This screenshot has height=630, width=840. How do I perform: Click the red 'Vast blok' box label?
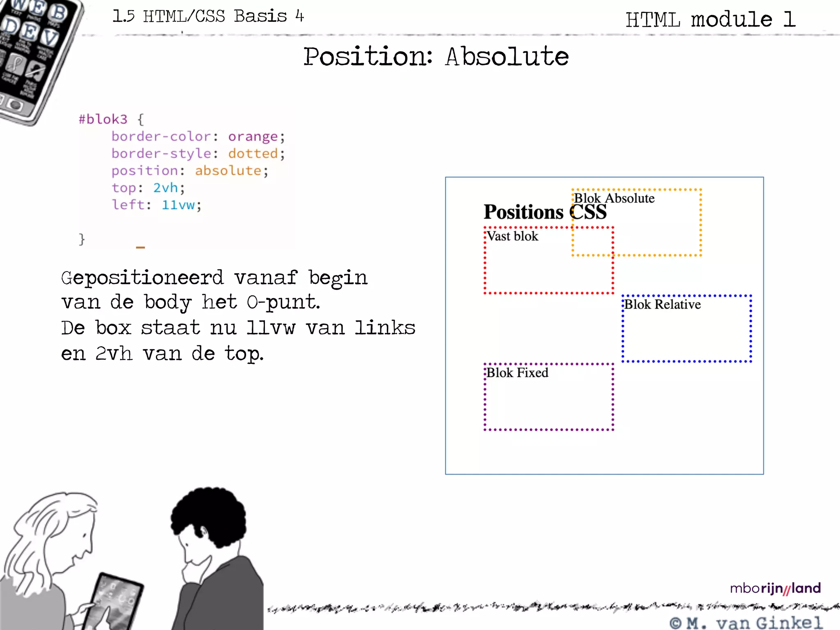tap(512, 236)
